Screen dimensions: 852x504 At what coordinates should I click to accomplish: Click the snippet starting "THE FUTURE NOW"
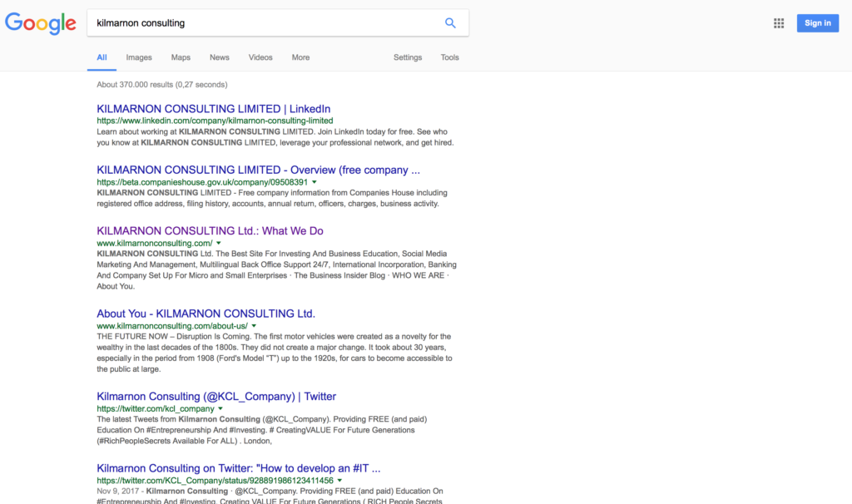coord(275,353)
